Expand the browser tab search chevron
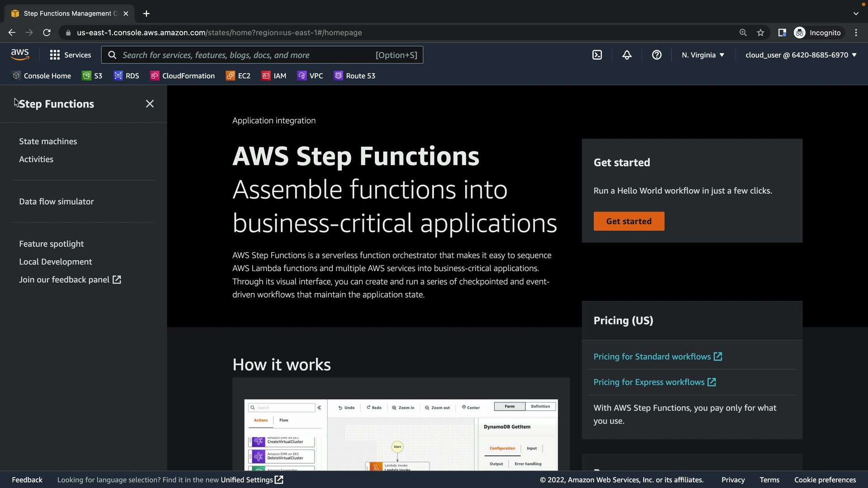 point(855,14)
